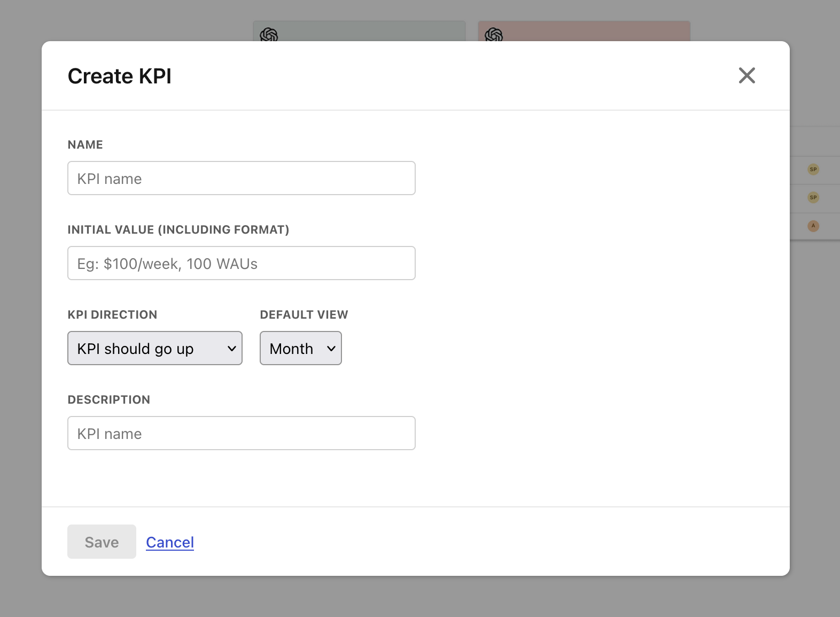Click the INITIAL VALUE (INCLUDING FORMAT) label
840x617 pixels.
click(178, 229)
